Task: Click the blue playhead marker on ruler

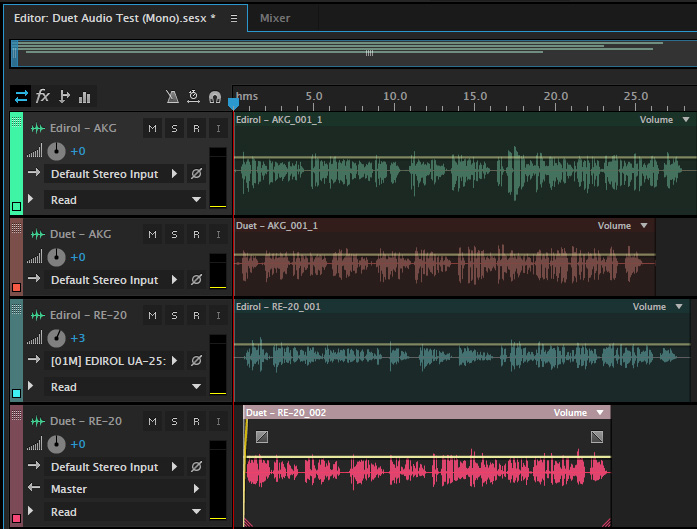Action: 233,104
